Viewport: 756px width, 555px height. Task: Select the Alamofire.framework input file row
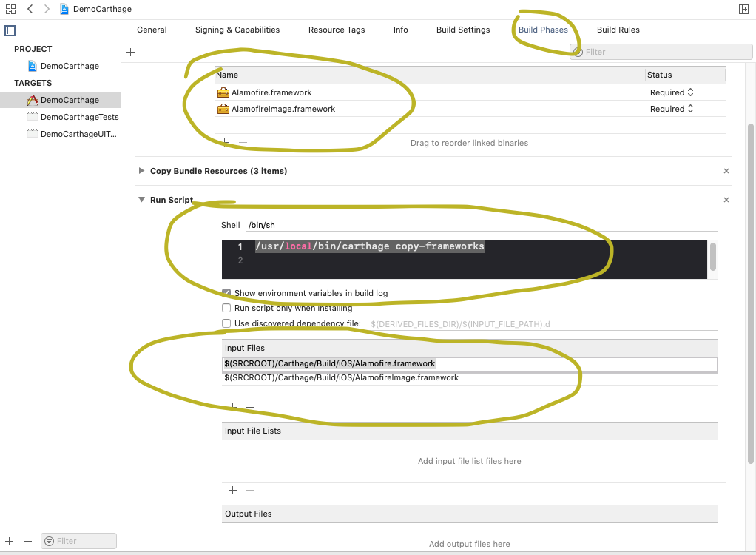click(470, 364)
